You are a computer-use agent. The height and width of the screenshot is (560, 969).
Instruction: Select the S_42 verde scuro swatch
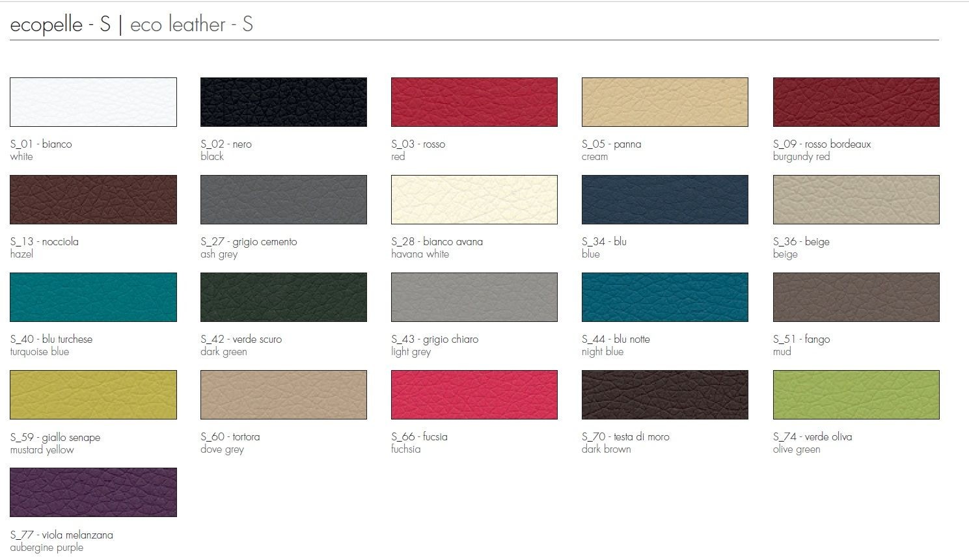click(284, 297)
